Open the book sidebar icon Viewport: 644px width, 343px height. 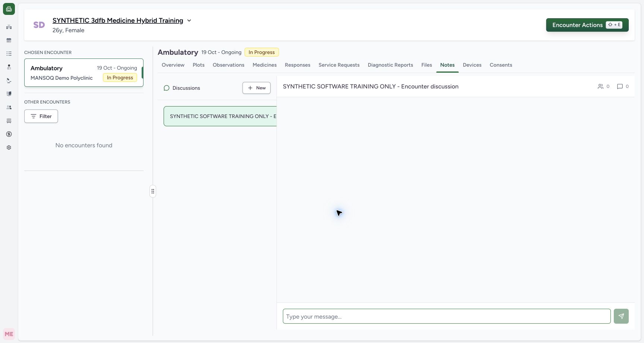[x=9, y=94]
